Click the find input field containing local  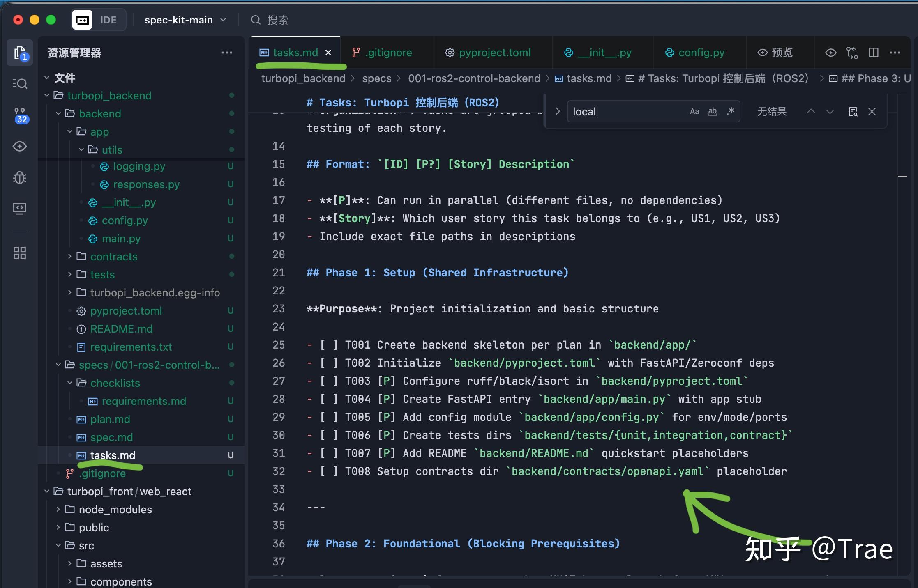point(625,112)
